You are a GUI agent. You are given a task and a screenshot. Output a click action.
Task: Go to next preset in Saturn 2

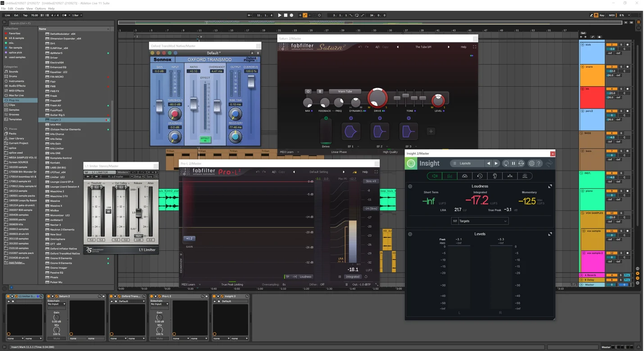point(449,47)
